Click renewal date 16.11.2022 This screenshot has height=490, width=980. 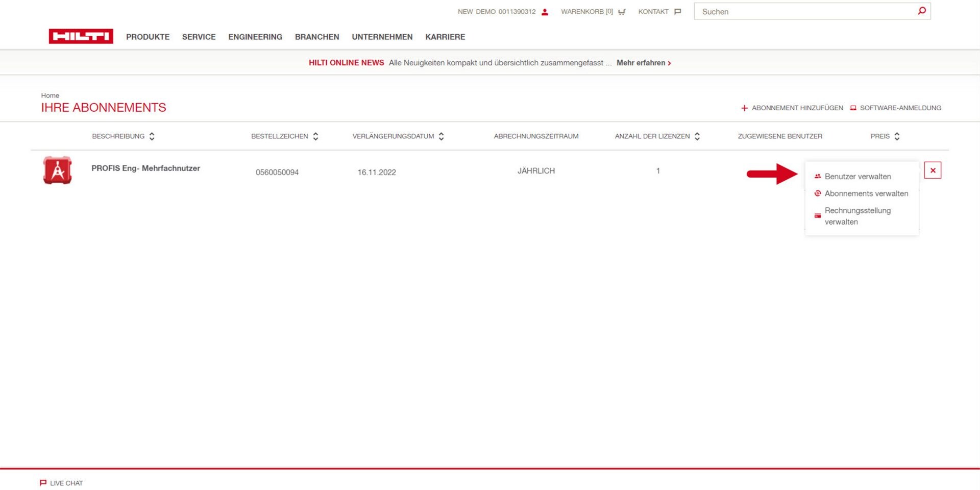click(x=377, y=173)
